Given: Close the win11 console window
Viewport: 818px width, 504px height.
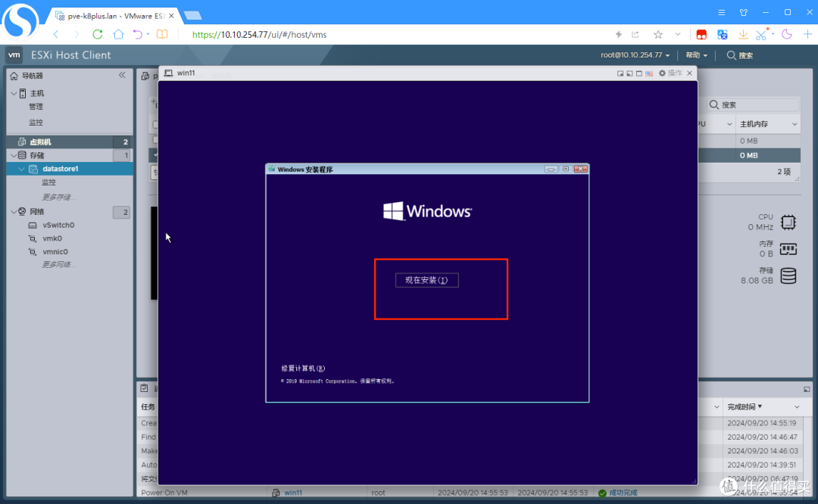Looking at the screenshot, I should pyautogui.click(x=690, y=73).
